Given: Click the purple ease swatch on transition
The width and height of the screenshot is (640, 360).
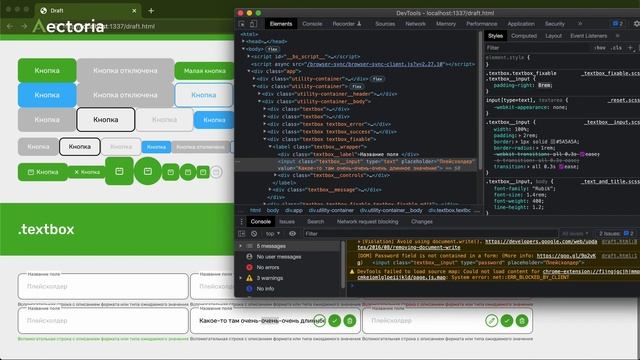Looking at the screenshot, I should [562, 167].
